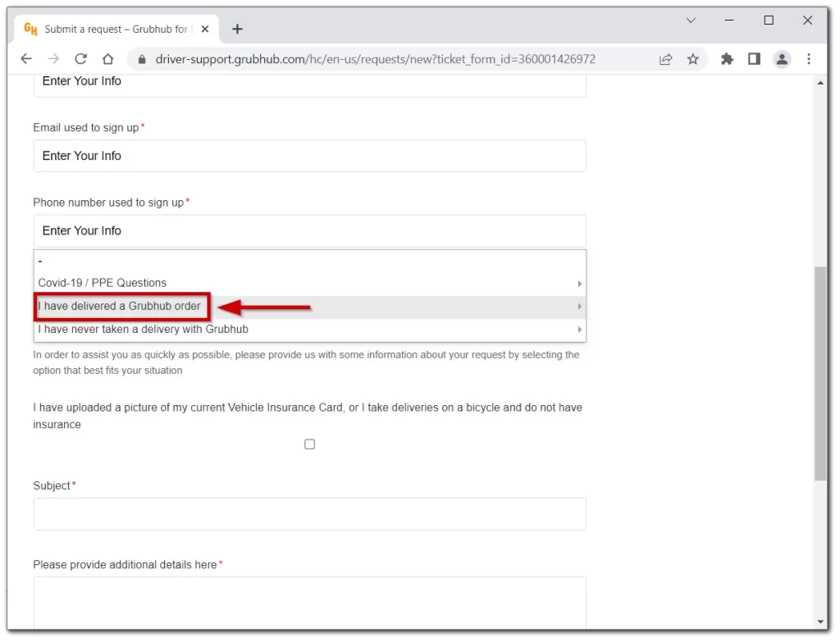840x642 pixels.
Task: Reload the current page
Action: (80, 58)
